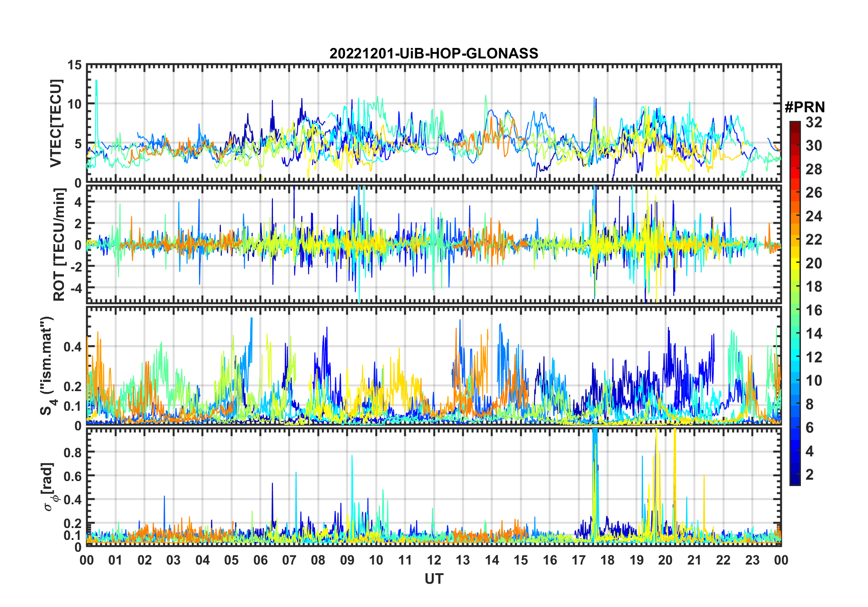This screenshot has width=868, height=607.
Task: Click colorbar tick label 24
Action: point(814,216)
